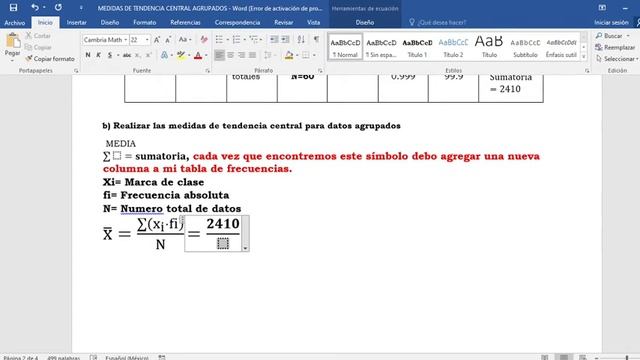The image size is (640, 360).
Task: Toggle show paragraph marks (¶)
Action: point(316,40)
